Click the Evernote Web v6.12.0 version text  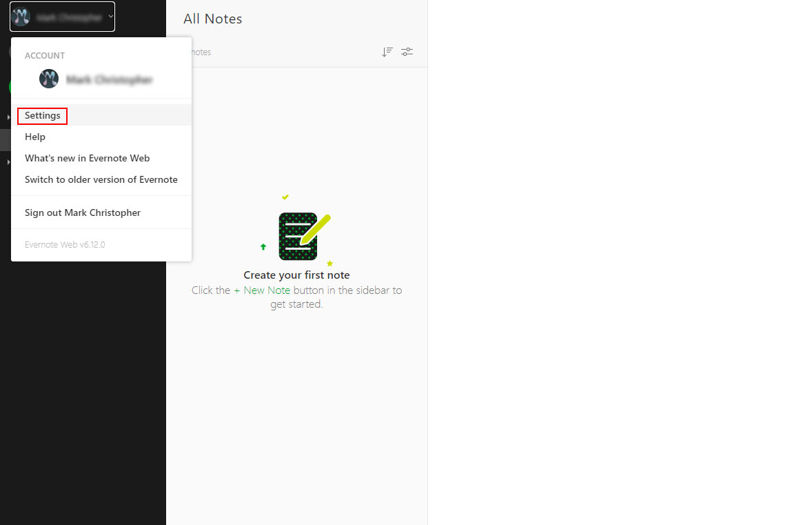pyautogui.click(x=65, y=245)
